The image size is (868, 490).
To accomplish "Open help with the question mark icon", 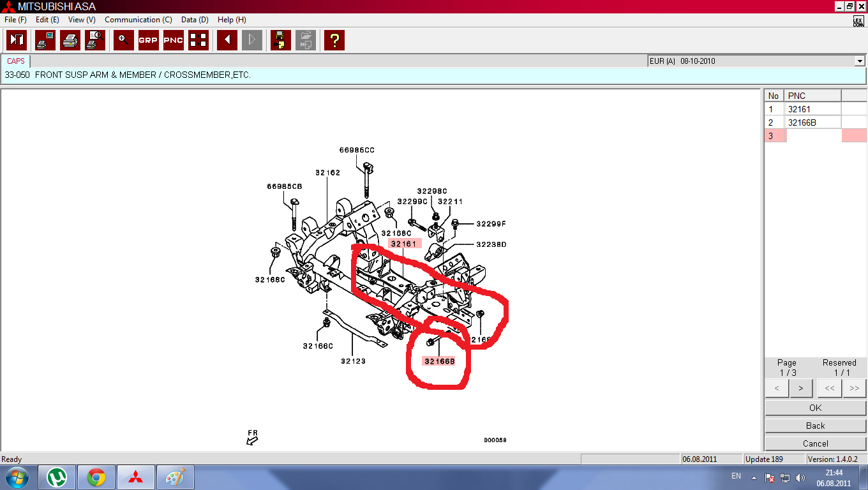I will click(x=334, y=40).
